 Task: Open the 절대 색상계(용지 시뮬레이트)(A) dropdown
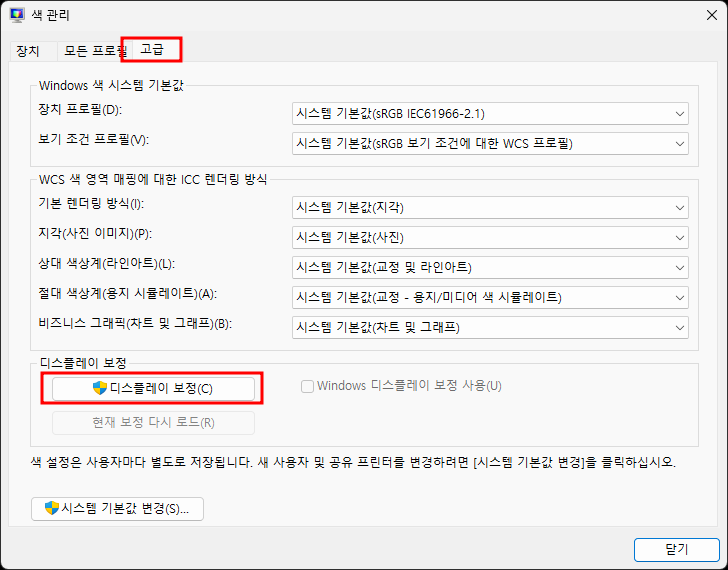click(490, 298)
